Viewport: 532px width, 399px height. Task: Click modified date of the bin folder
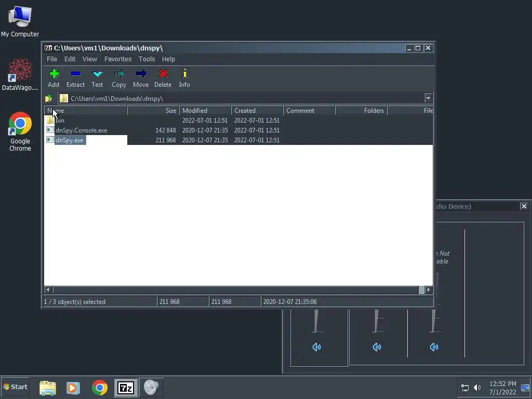pyautogui.click(x=205, y=121)
